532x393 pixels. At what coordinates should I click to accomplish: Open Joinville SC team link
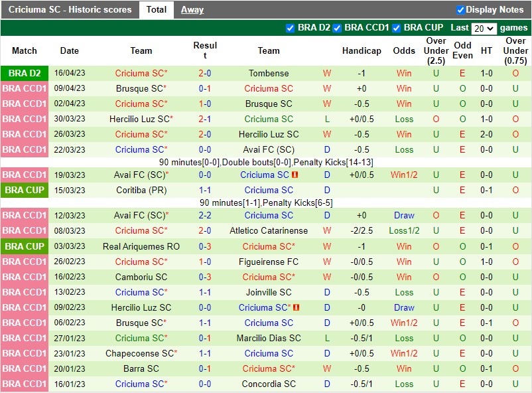(x=269, y=292)
